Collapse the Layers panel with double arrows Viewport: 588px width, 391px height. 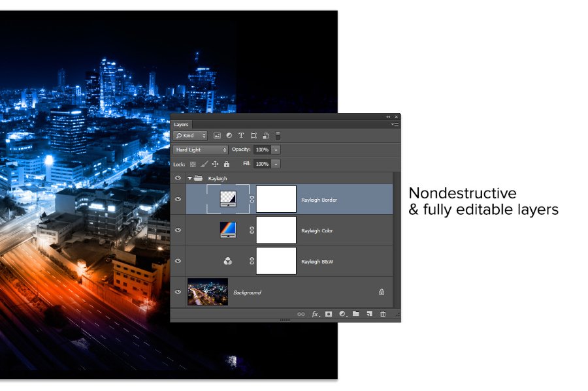click(x=388, y=117)
